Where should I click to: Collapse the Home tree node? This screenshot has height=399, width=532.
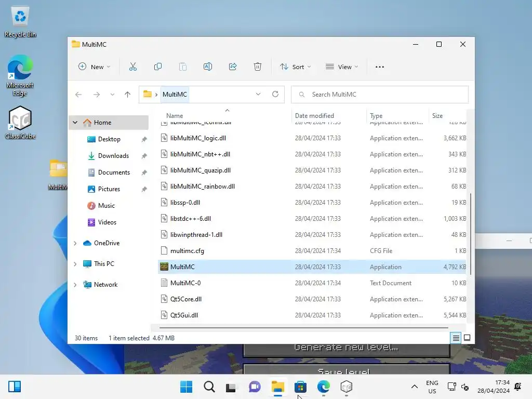(75, 123)
